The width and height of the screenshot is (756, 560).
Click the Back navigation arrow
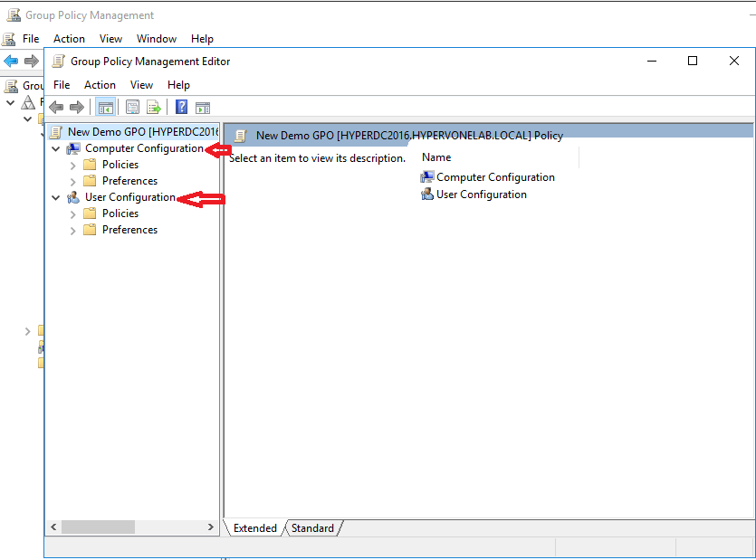click(56, 106)
